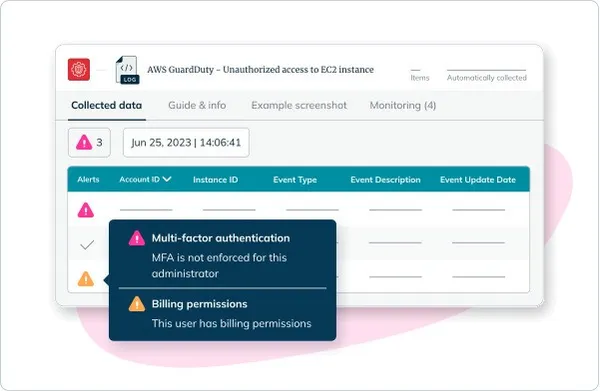Image resolution: width=600 pixels, height=391 pixels.
Task: Click orange warning icon beside Billing permissions
Action: (137, 304)
